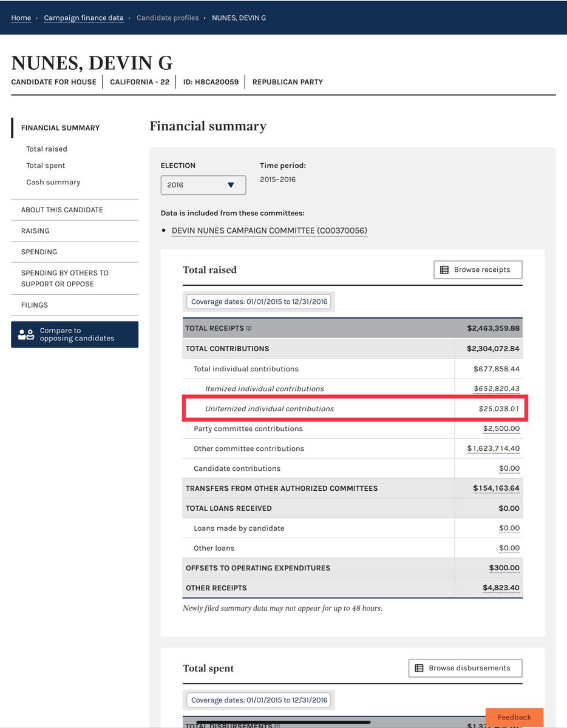Click Total spent coverage dates tag
This screenshot has width=567, height=728.
[x=259, y=700]
